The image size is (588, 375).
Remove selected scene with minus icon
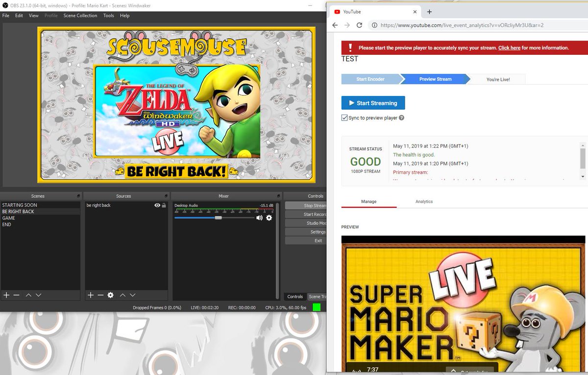pyautogui.click(x=16, y=295)
